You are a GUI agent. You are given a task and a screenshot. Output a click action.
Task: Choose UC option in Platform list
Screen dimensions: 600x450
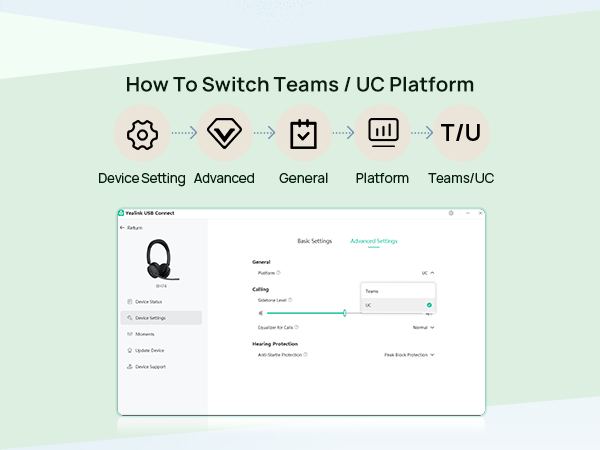pyautogui.click(x=398, y=305)
